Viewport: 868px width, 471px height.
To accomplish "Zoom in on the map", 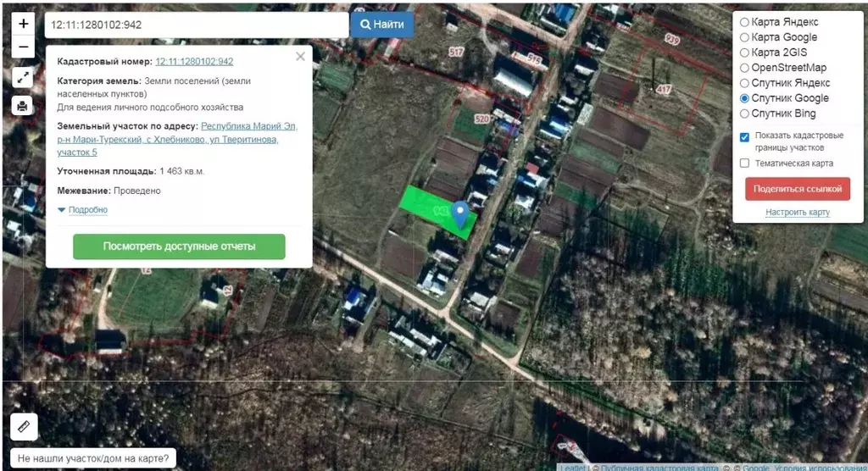I will point(23,24).
